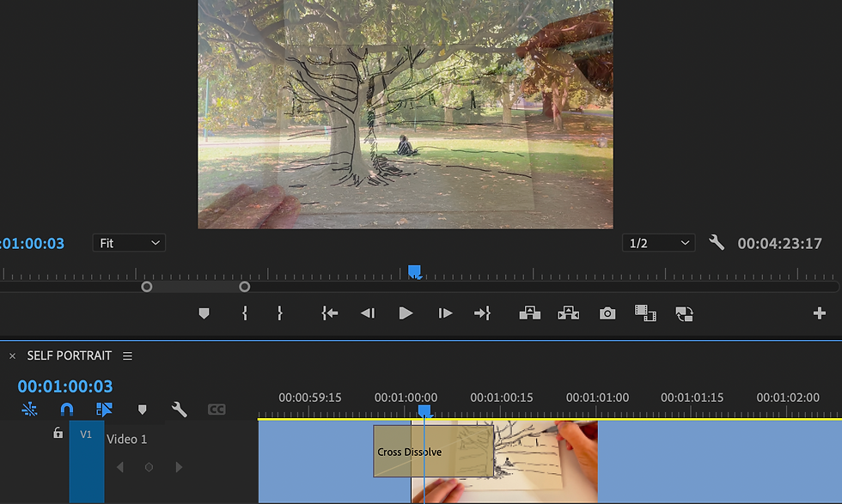Viewport: 842px width, 504px height.
Task: Click the timeline playhead marker
Action: pos(424,411)
